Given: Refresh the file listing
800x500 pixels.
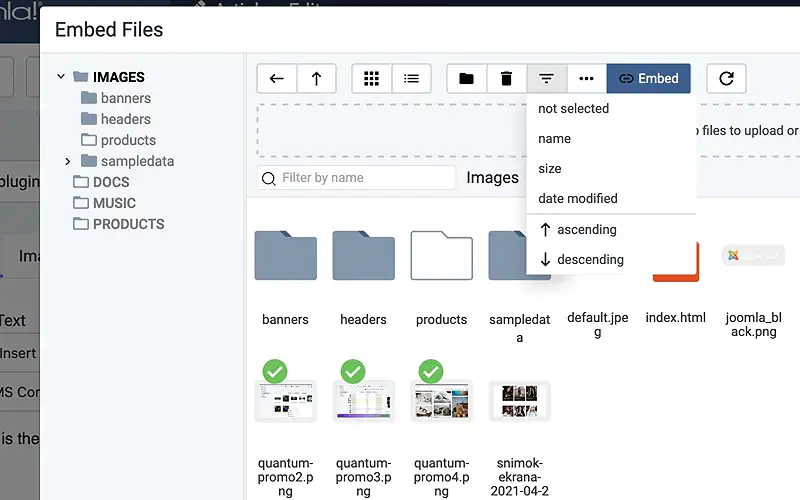Looking at the screenshot, I should [726, 79].
